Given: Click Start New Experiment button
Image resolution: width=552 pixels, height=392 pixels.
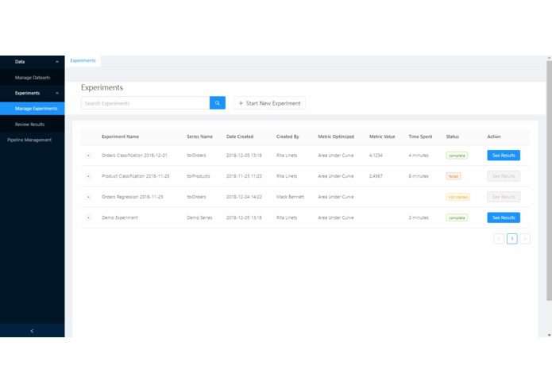Looking at the screenshot, I should [269, 103].
